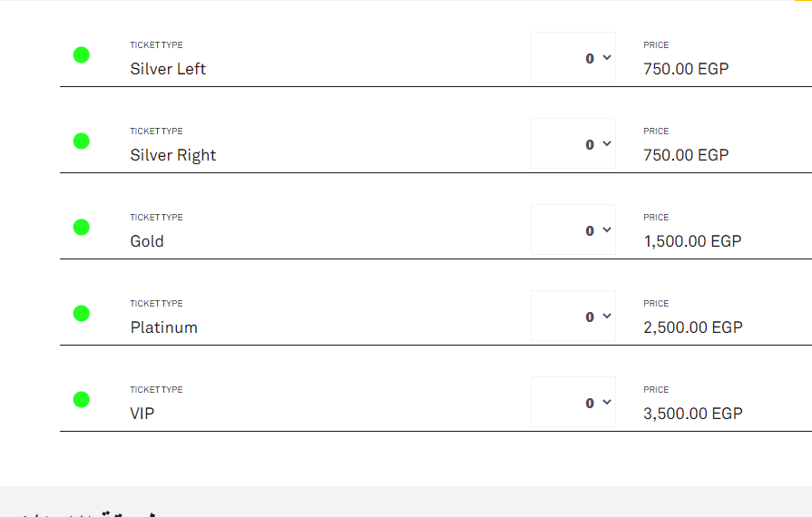The height and width of the screenshot is (517, 812).
Task: Click the 750.00 EGP Silver Left price
Action: pos(686,69)
